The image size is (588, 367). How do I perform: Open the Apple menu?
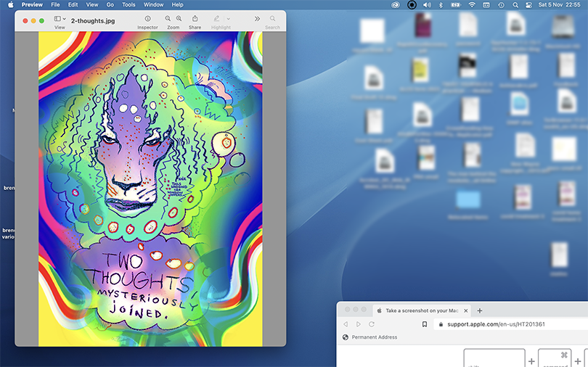[10, 4]
